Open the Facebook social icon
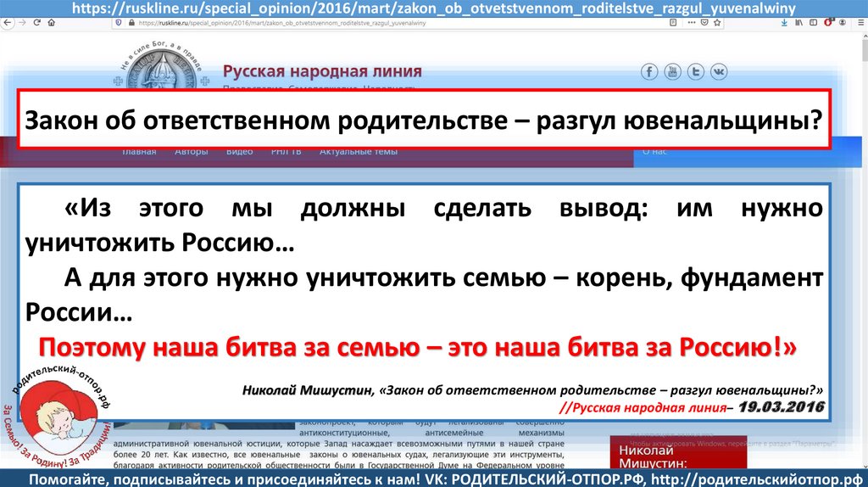The image size is (868, 487). click(x=649, y=72)
